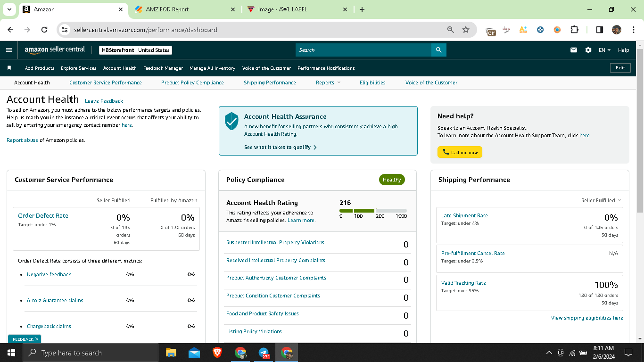The height and width of the screenshot is (362, 644).
Task: Click the teal search magnifier button
Action: 439,50
